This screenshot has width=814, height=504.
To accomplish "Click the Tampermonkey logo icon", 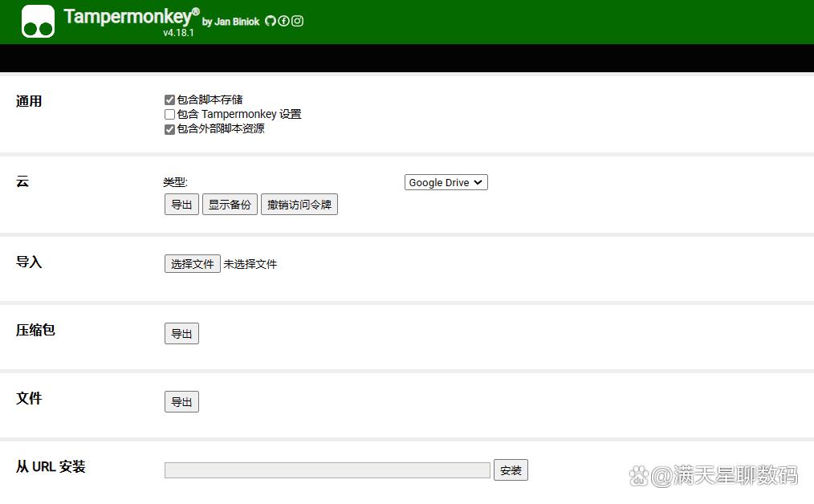I will [38, 22].
